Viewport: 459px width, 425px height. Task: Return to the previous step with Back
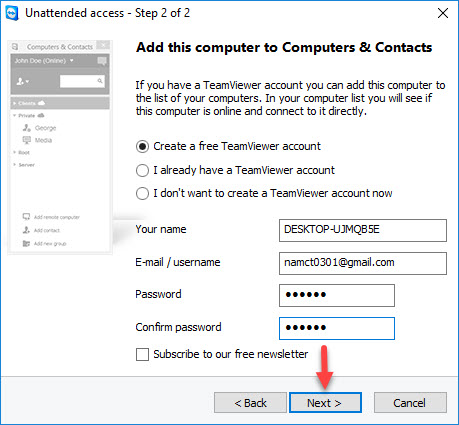(250, 403)
